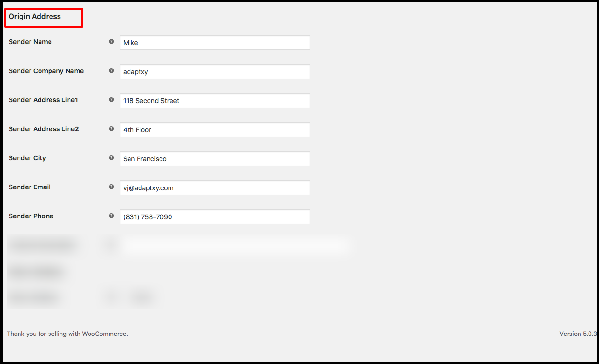Image resolution: width=599 pixels, height=364 pixels.
Task: Click the Sender City label
Action: 27,158
